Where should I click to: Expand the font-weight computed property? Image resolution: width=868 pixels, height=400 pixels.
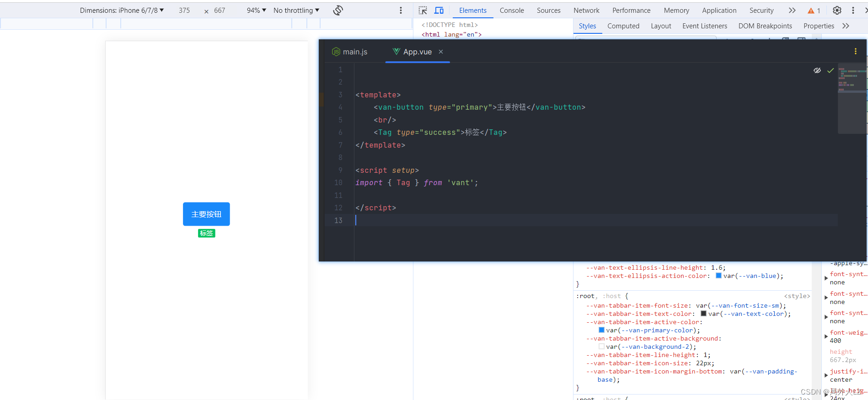(826, 336)
